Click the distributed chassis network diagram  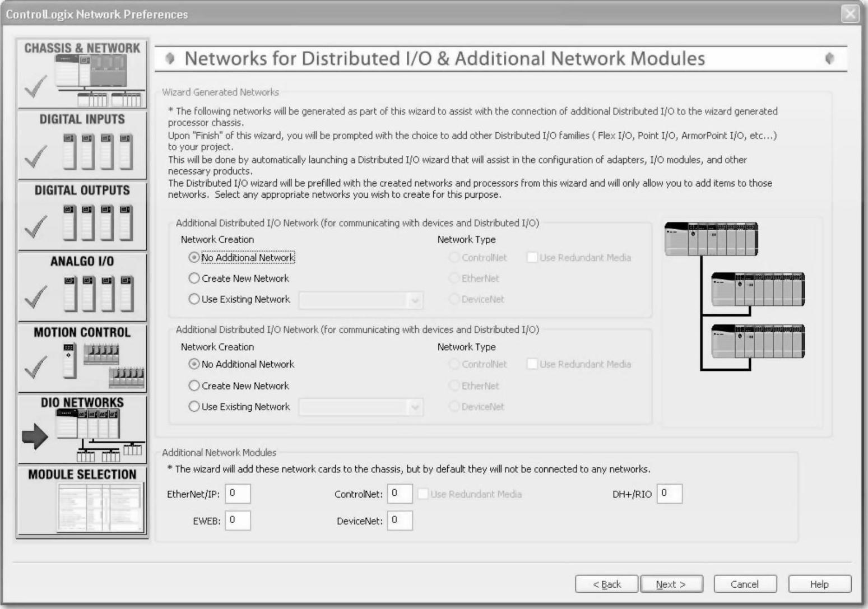pyautogui.click(x=735, y=296)
